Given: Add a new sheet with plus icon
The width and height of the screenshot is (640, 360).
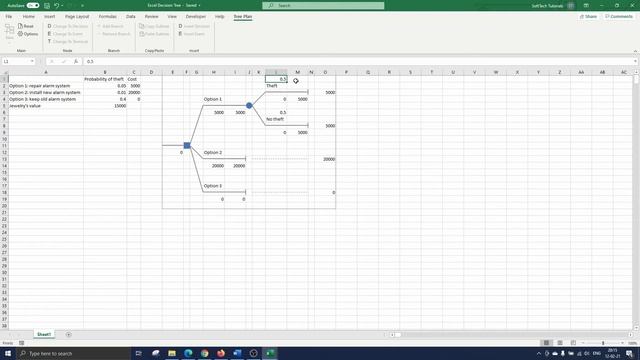Looking at the screenshot, I should pyautogui.click(x=68, y=335).
